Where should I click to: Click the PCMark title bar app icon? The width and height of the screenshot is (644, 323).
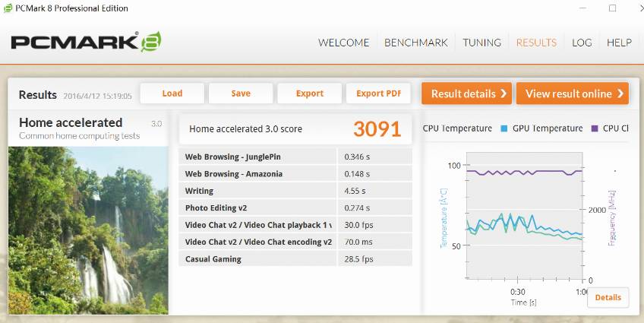pos(8,8)
